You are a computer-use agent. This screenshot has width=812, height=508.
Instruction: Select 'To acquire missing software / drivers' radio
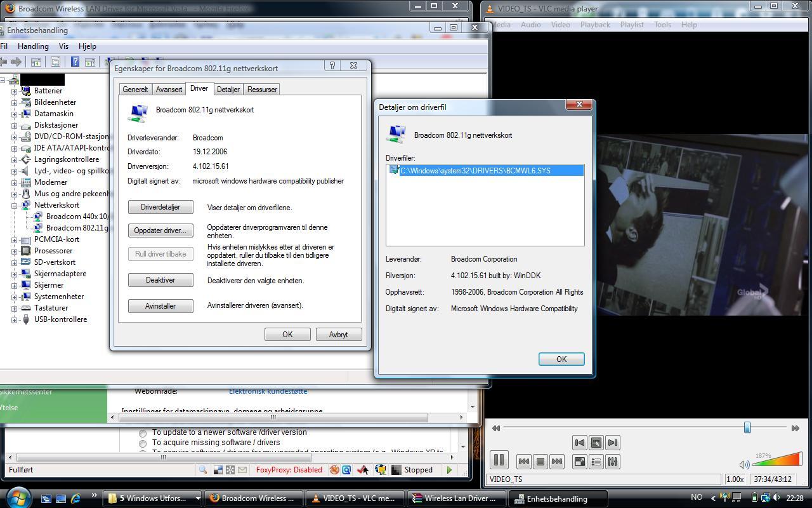143,443
